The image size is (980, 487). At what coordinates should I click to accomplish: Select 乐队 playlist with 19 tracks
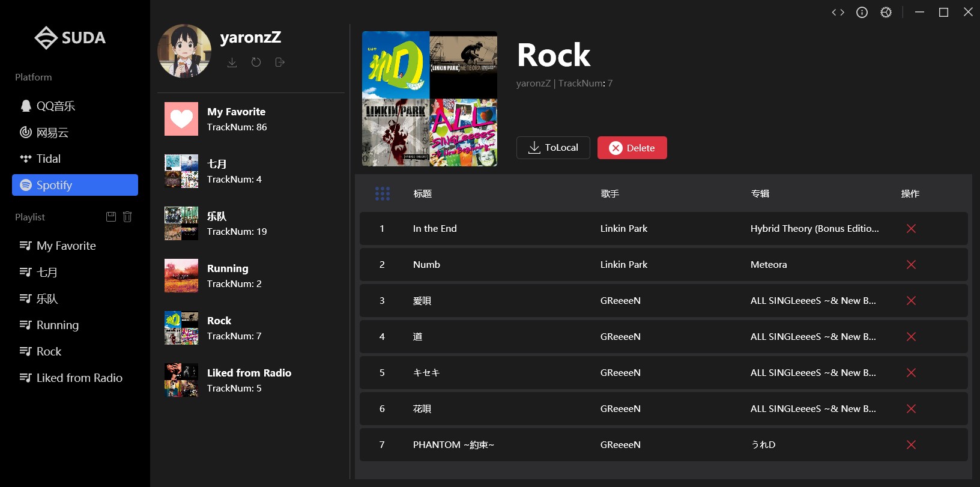pos(251,223)
